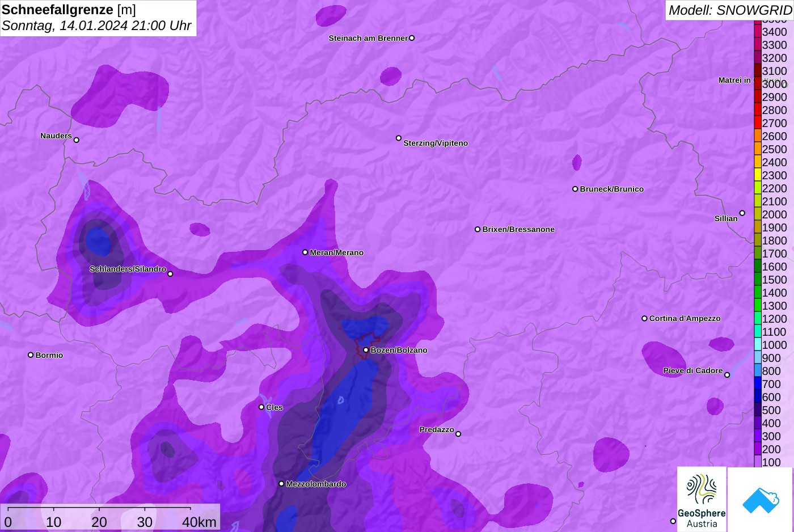Select the Cortina d'Ampezzo marker dot
The width and height of the screenshot is (794, 532).
tap(644, 318)
